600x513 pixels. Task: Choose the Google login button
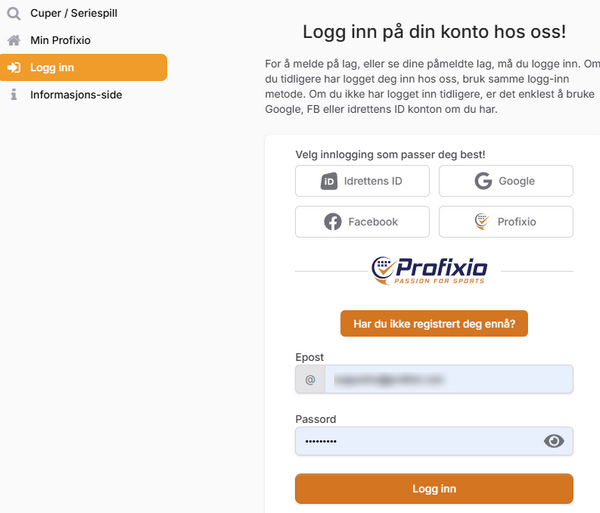506,181
